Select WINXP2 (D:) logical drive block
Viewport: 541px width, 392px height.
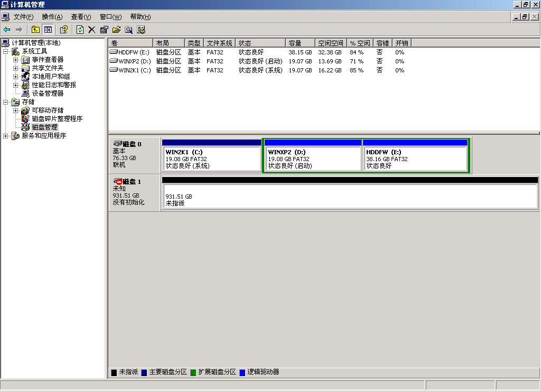click(x=312, y=155)
